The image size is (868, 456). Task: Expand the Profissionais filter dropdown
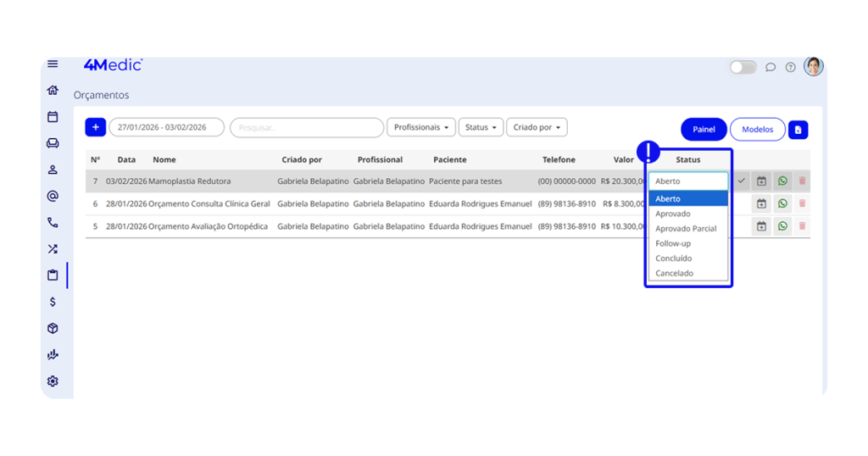[x=420, y=127]
